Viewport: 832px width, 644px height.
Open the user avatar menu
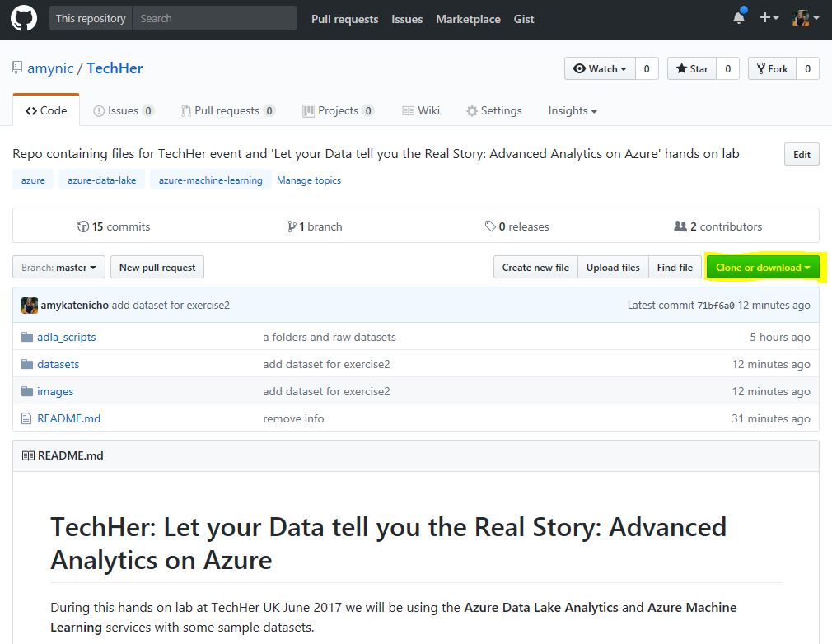806,18
